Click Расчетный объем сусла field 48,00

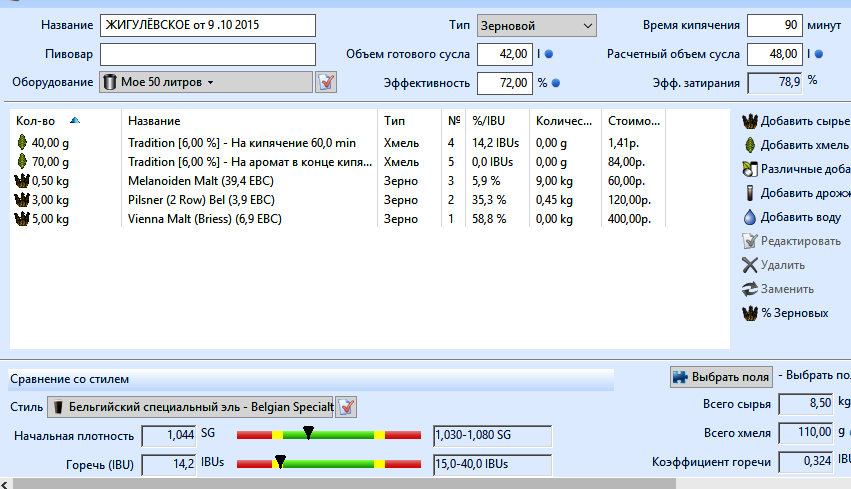click(774, 54)
